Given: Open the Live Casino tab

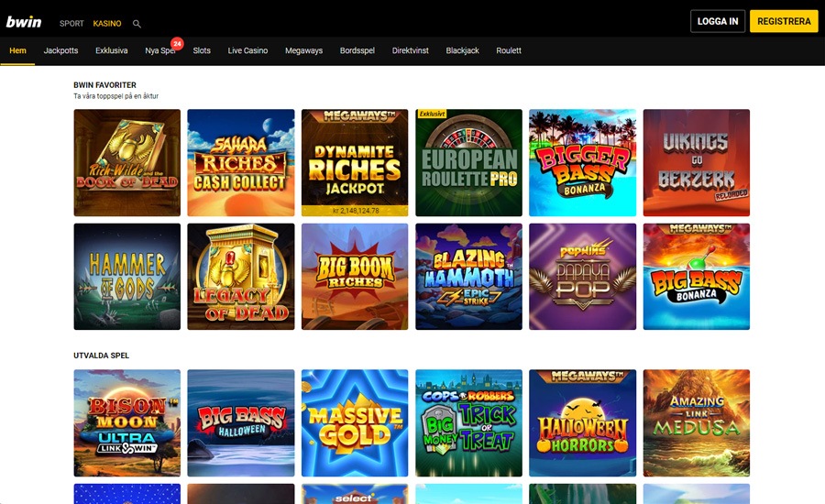Looking at the screenshot, I should (x=247, y=50).
